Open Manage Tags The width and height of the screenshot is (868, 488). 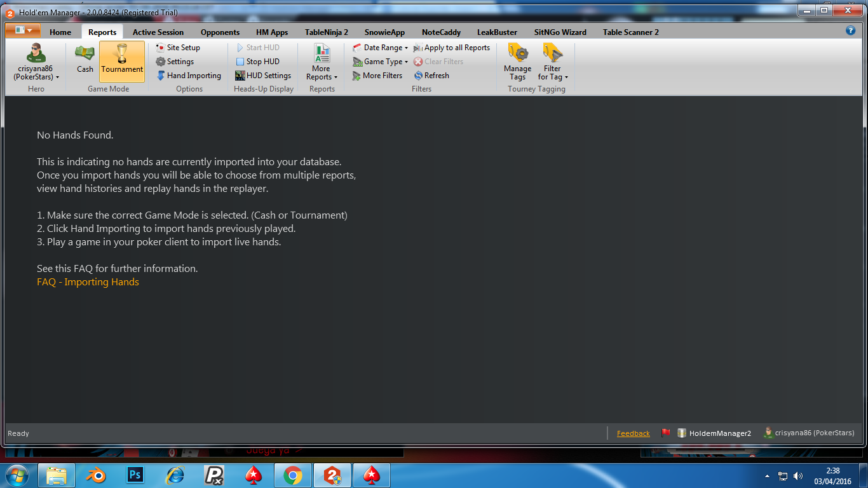tap(517, 62)
